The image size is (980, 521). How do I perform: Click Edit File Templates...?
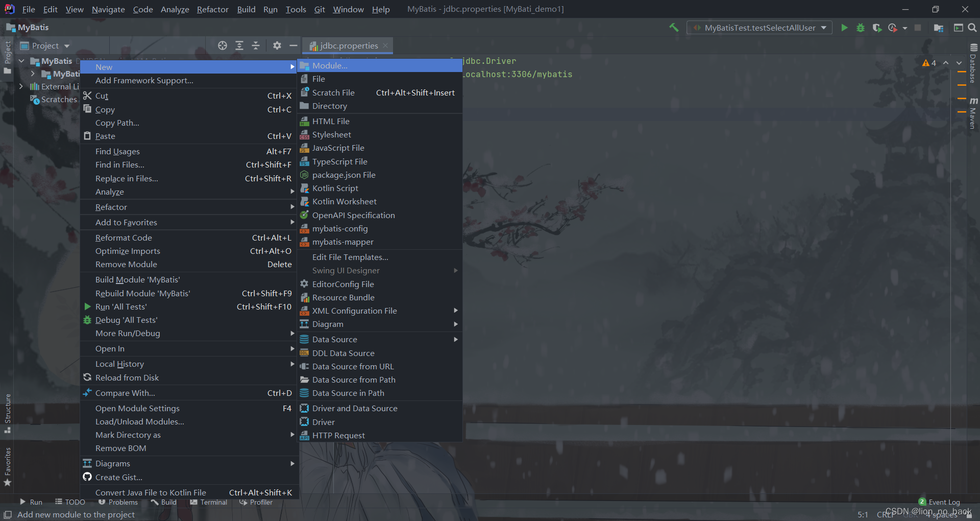click(x=380, y=257)
